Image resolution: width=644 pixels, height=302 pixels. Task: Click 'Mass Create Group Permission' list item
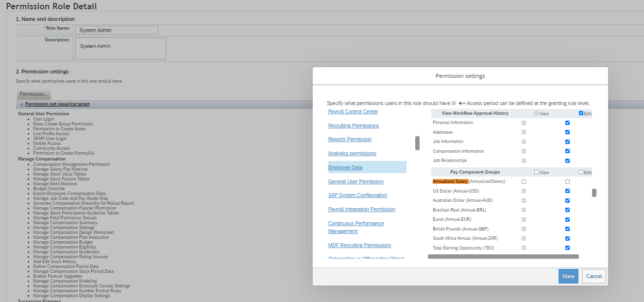pyautogui.click(x=63, y=124)
